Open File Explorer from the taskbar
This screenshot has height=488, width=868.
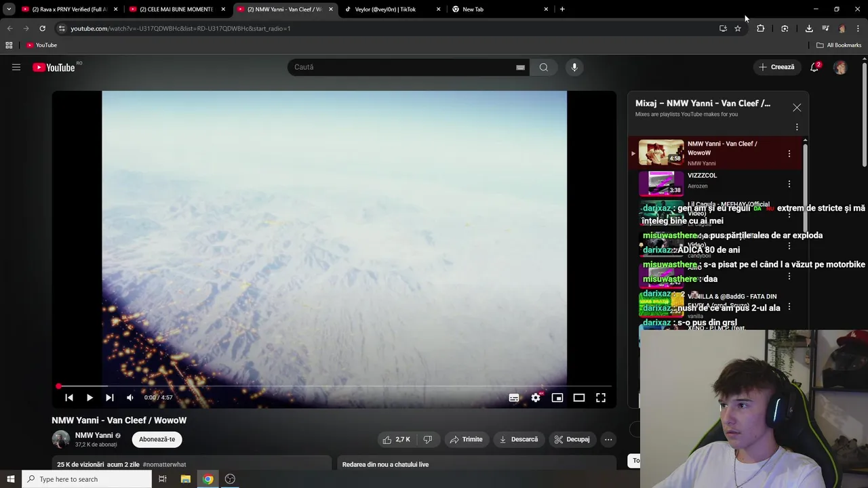(x=186, y=479)
